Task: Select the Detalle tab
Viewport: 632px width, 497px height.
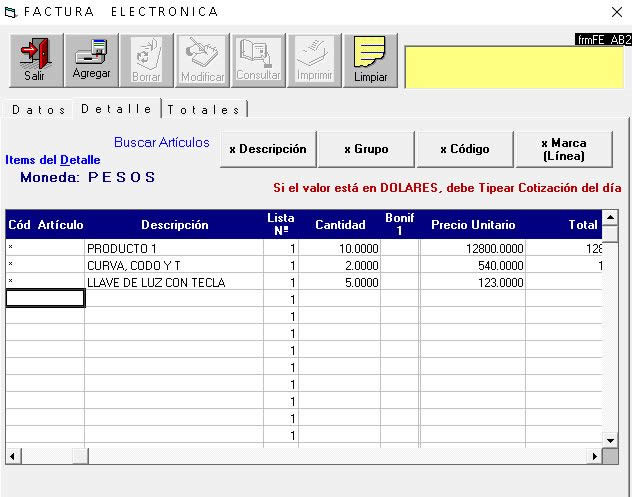Action: pyautogui.click(x=117, y=108)
